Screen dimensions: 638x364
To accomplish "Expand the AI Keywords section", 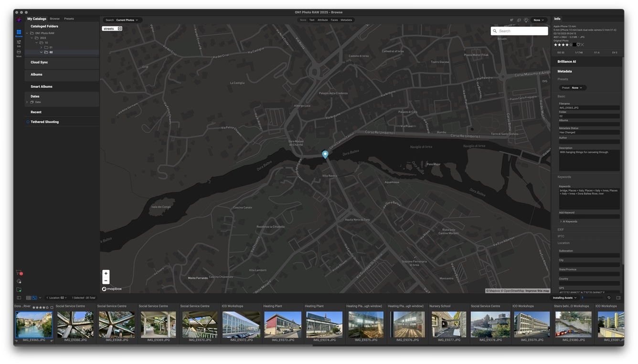I will (x=561, y=221).
